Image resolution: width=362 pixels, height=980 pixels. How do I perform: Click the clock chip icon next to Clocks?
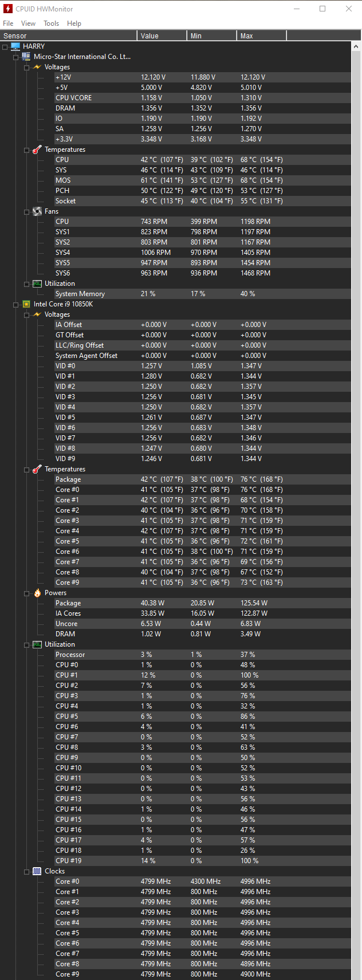[x=37, y=871]
